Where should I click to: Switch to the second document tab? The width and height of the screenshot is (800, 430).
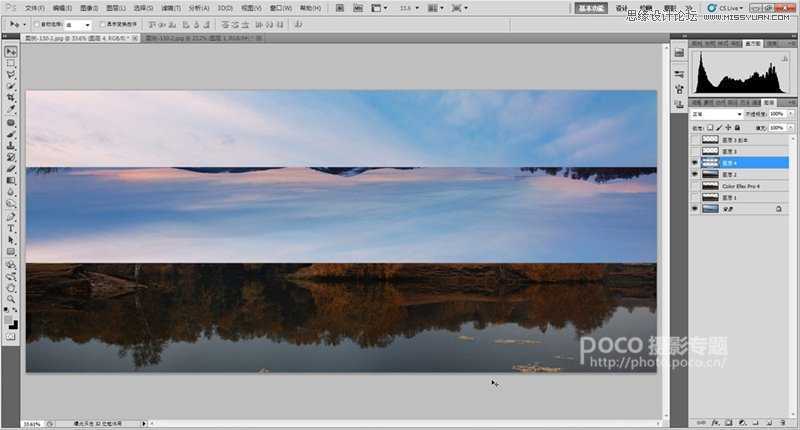tap(203, 38)
